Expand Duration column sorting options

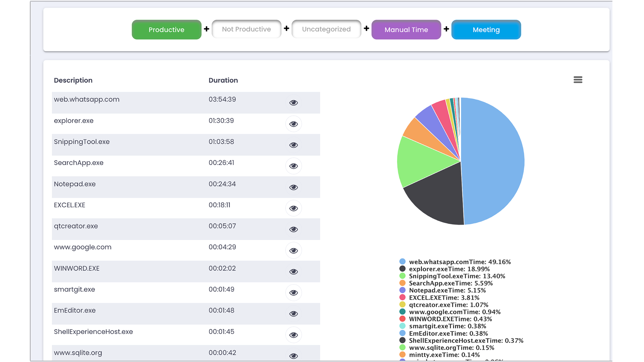pyautogui.click(x=223, y=80)
